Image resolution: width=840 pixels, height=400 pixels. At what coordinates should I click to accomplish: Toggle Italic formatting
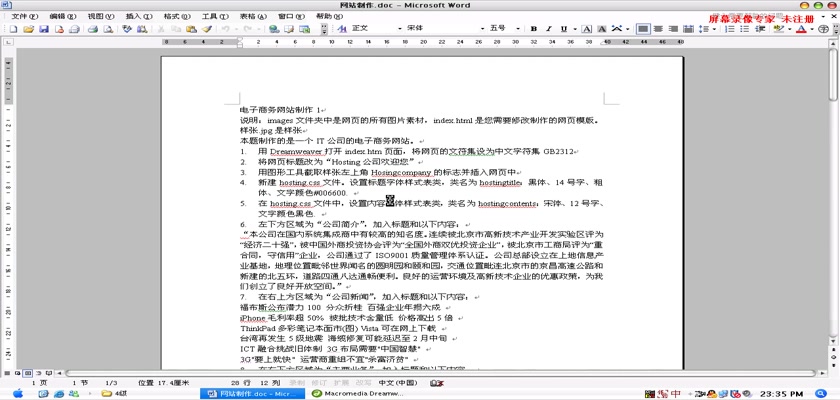549,28
